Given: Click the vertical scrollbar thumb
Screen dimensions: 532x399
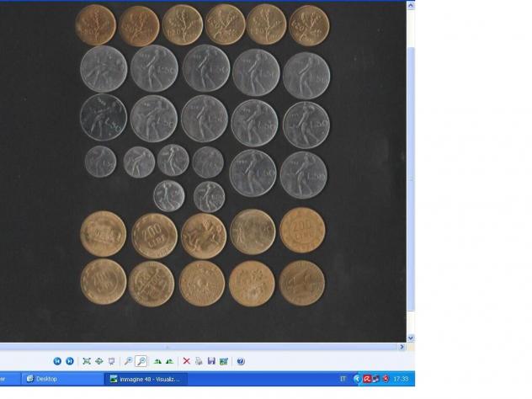Looking at the screenshot, I should click(x=411, y=178).
